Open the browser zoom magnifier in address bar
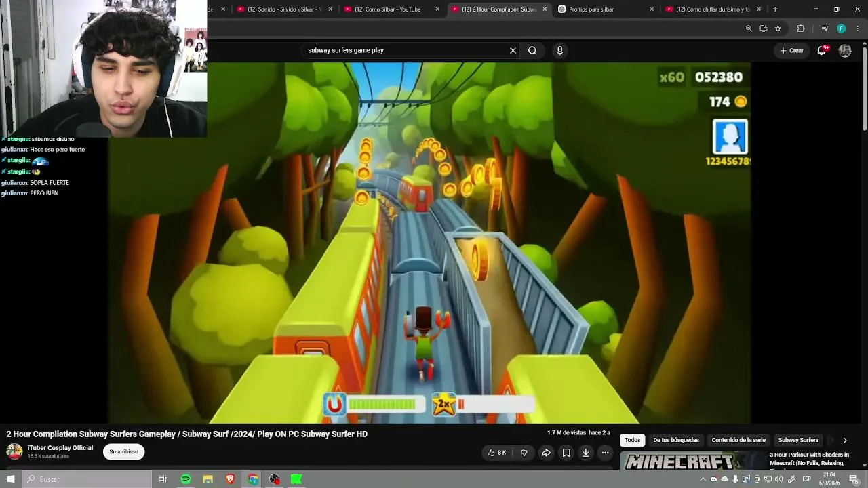This screenshot has width=868, height=488. pyautogui.click(x=749, y=28)
